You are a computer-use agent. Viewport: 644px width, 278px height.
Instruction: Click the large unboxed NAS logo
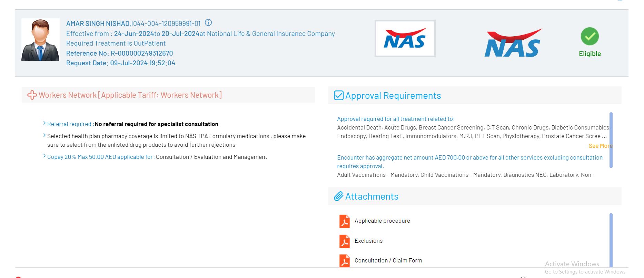(513, 43)
